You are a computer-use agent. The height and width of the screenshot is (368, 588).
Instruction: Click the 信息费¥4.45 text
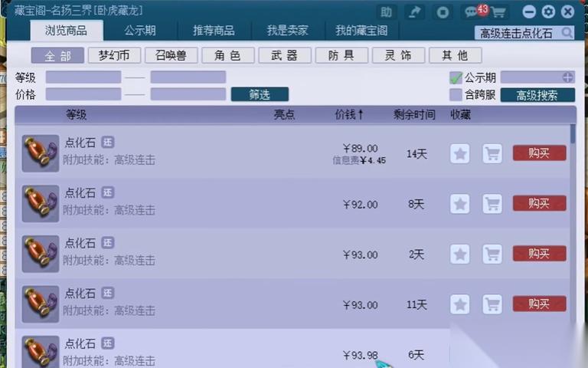[359, 161]
